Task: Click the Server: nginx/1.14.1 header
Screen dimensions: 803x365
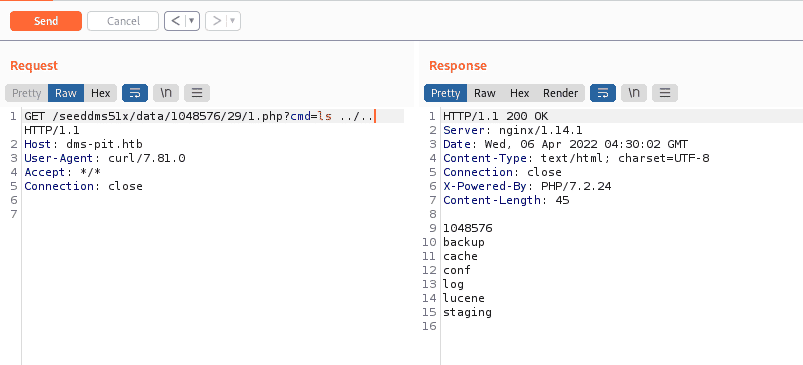Action: point(513,130)
